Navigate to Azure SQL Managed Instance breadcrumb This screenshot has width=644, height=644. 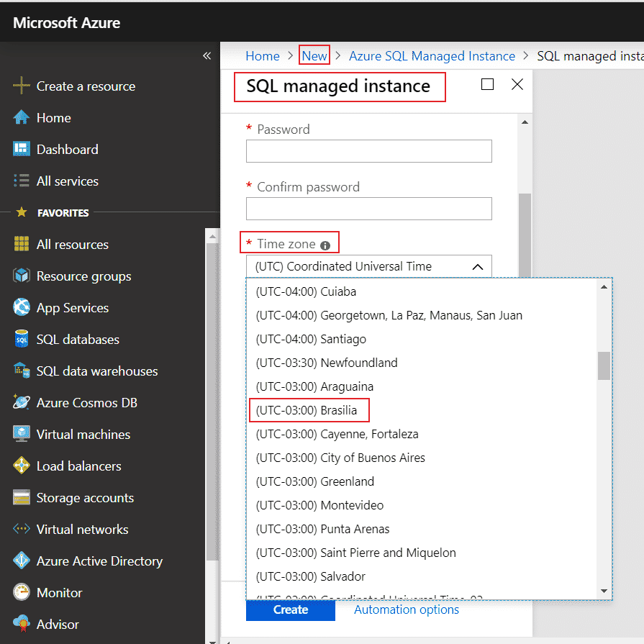432,55
